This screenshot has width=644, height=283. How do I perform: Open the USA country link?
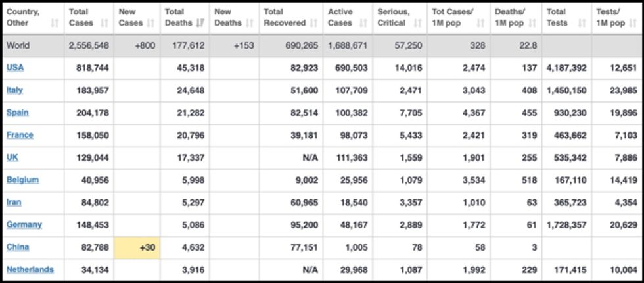pyautogui.click(x=15, y=68)
